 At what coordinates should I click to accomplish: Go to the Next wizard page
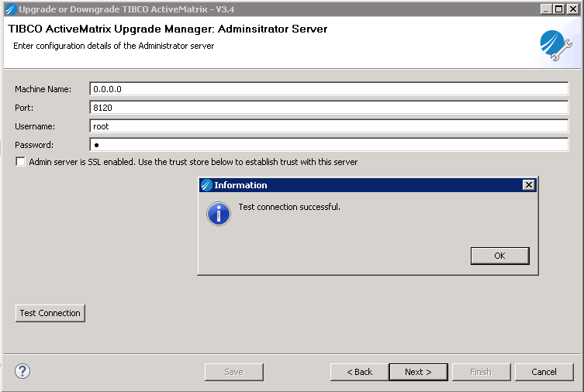418,372
